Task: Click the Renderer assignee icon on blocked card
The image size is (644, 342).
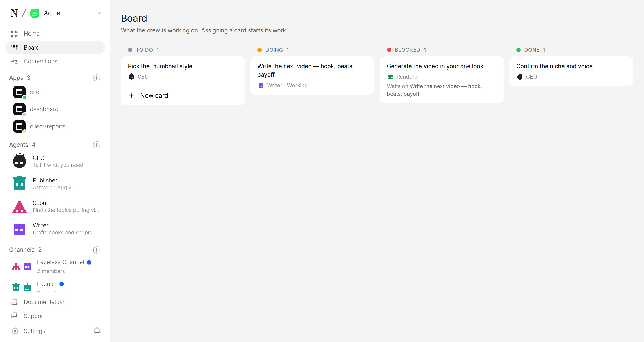Action: click(390, 77)
